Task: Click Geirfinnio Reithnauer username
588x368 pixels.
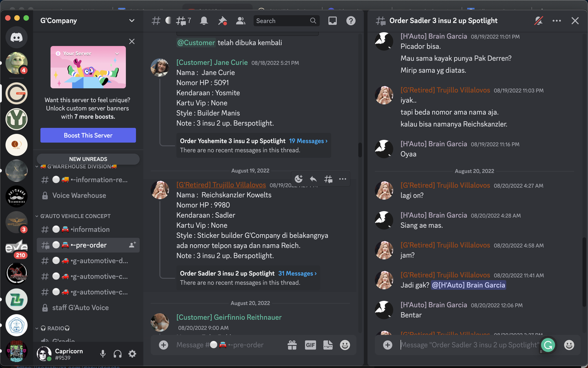Action: (229, 317)
